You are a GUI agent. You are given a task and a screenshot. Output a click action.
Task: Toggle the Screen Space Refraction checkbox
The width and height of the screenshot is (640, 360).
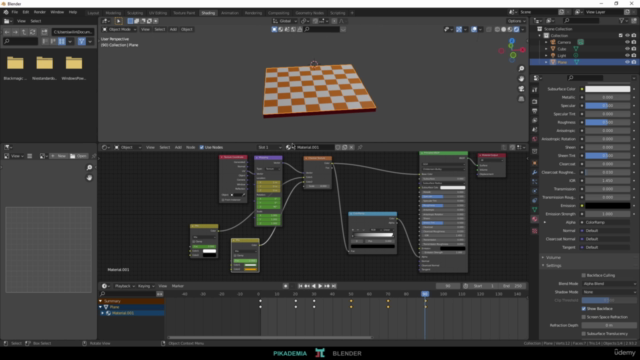pyautogui.click(x=584, y=317)
